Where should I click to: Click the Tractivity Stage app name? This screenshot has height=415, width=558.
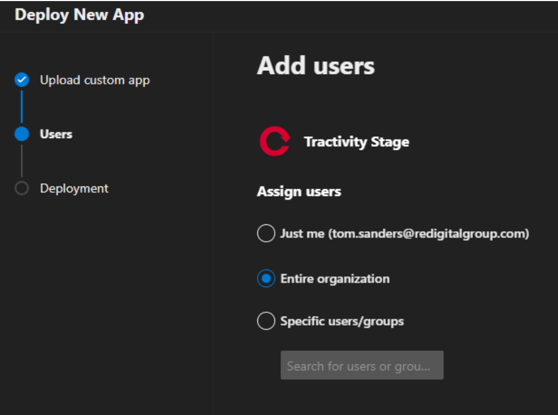point(357,142)
